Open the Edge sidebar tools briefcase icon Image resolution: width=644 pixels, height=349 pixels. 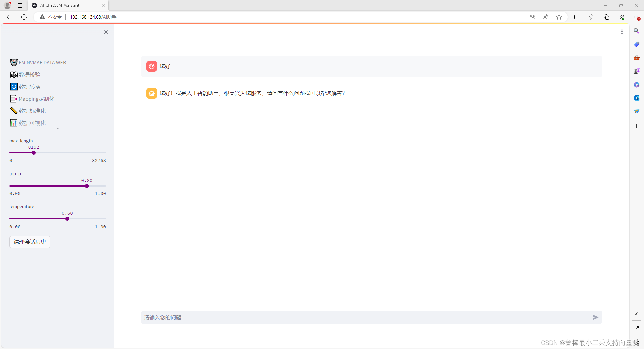(x=636, y=58)
